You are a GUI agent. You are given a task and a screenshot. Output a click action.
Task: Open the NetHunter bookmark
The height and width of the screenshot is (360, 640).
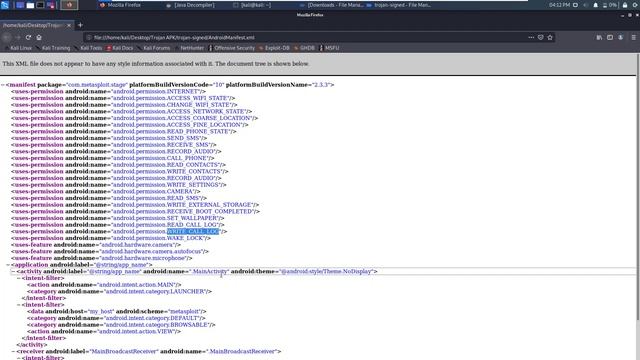click(x=189, y=48)
